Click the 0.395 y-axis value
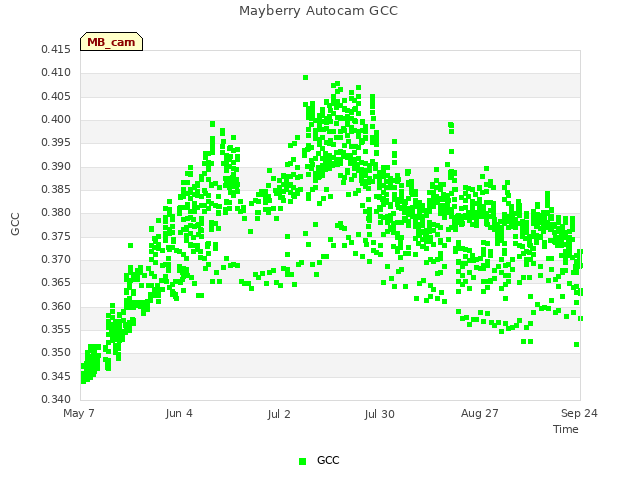This screenshot has height=480, width=640. (x=56, y=143)
